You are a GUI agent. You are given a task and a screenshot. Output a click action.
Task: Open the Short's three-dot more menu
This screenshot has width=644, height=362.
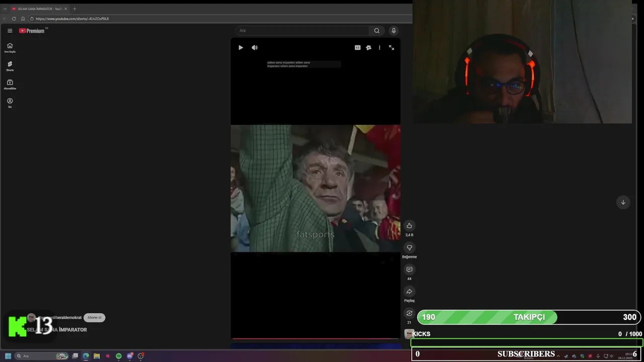pyautogui.click(x=379, y=48)
